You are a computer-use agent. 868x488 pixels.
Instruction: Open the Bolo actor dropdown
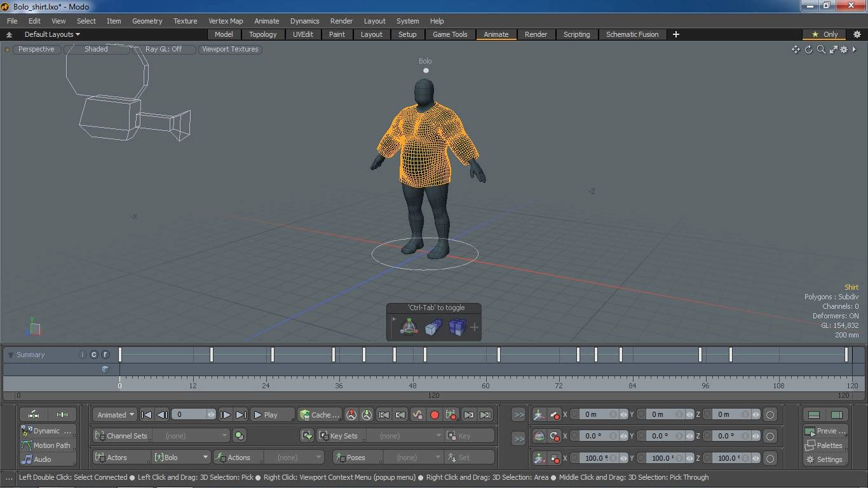pyautogui.click(x=181, y=457)
